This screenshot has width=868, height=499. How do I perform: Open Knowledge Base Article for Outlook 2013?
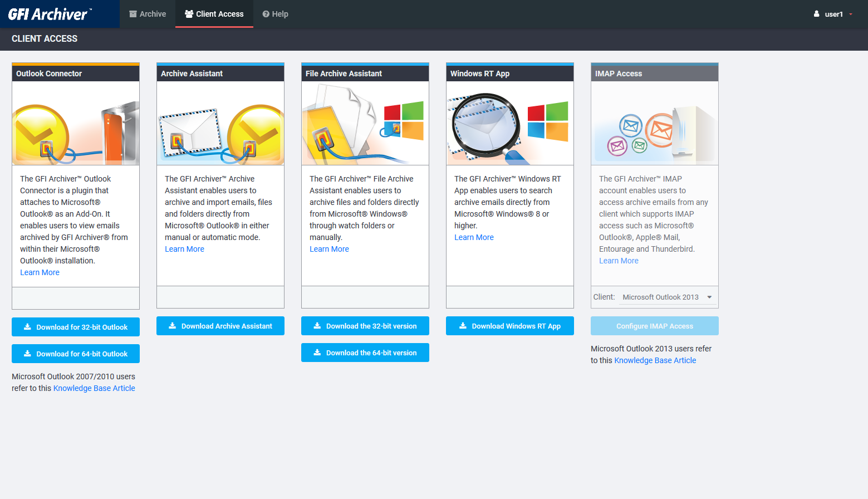tap(655, 360)
